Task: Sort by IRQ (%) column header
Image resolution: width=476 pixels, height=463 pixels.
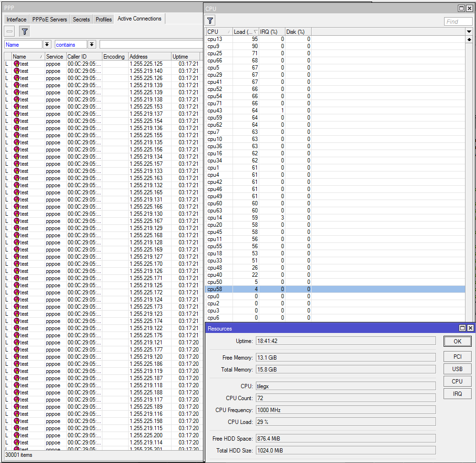Action: [x=272, y=31]
